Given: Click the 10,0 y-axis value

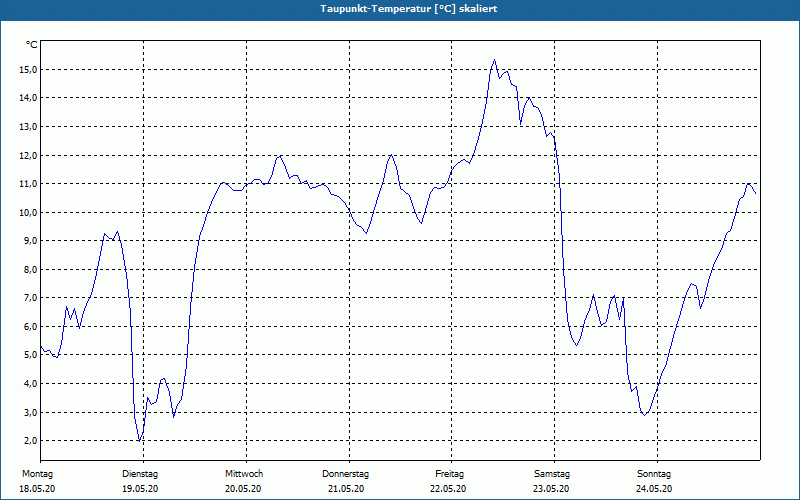Looking at the screenshot, I should 28,212.
